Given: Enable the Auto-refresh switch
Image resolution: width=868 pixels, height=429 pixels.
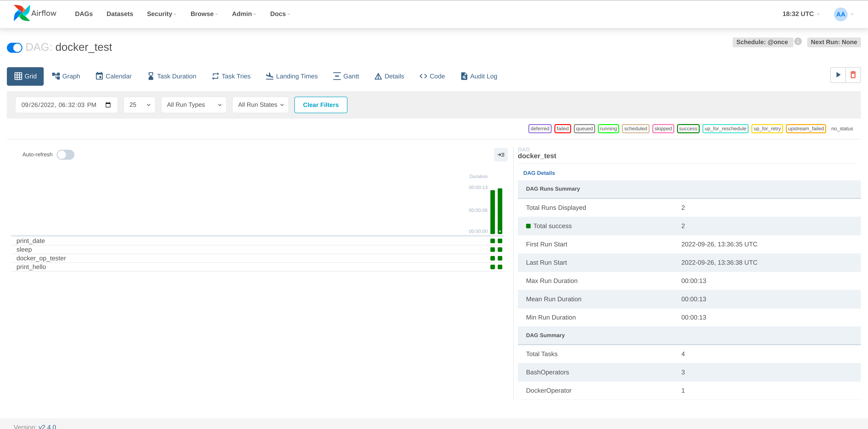Looking at the screenshot, I should pos(65,155).
